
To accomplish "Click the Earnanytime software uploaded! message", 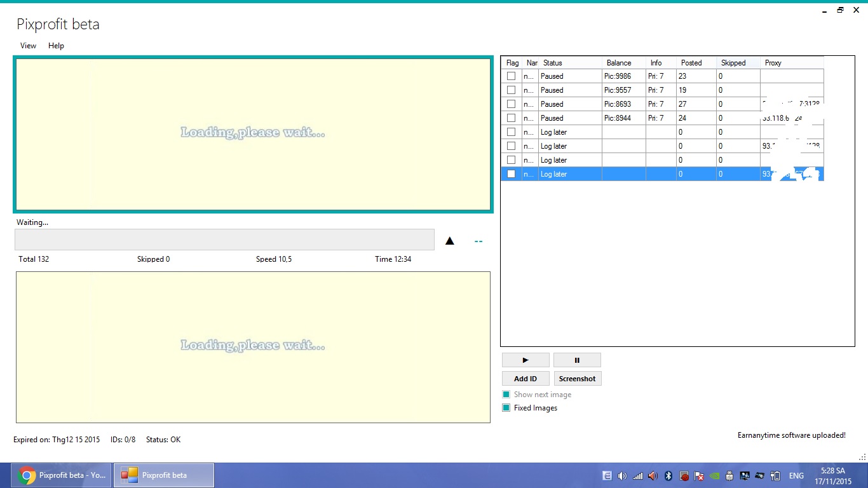I will [792, 435].
